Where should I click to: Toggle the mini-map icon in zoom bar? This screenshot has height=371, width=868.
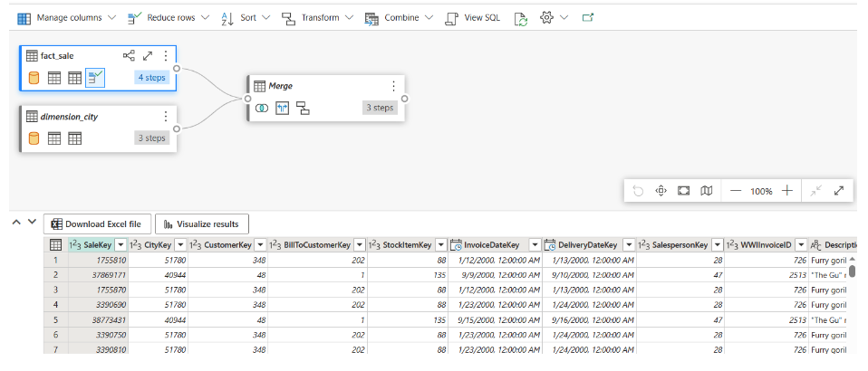coord(706,191)
